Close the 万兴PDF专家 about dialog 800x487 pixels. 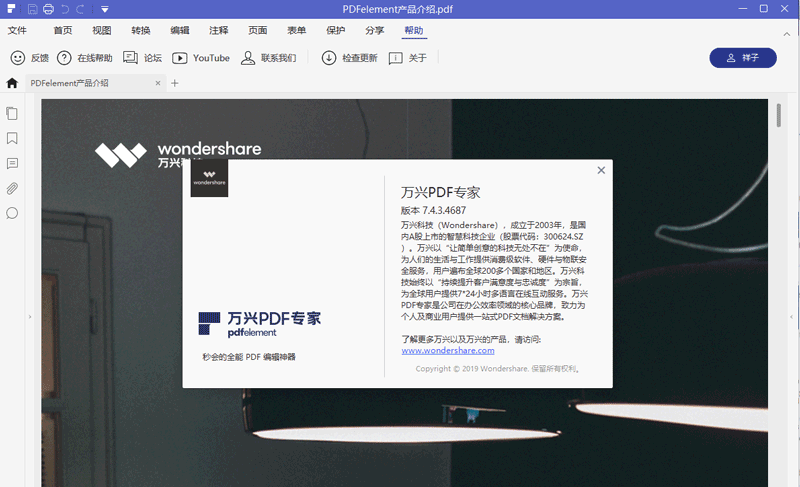601,170
